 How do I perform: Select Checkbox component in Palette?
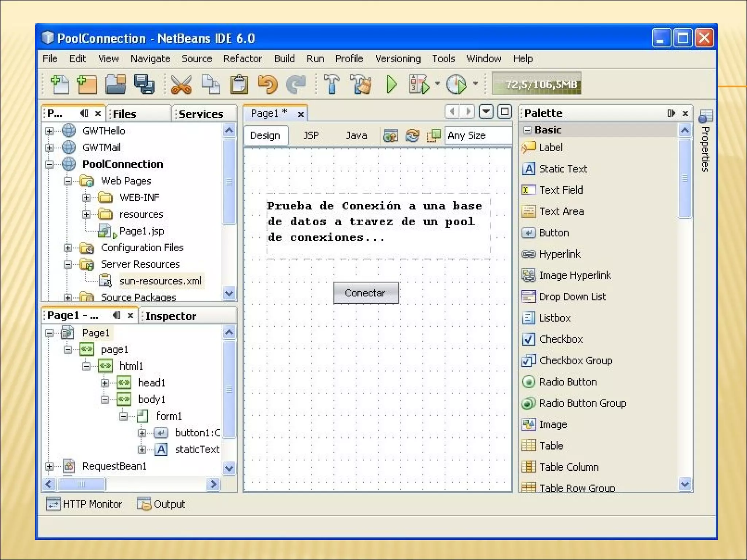[561, 339]
